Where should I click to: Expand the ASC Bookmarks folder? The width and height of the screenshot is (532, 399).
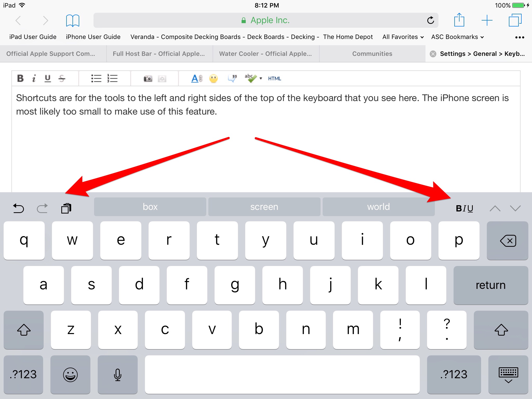click(x=457, y=37)
